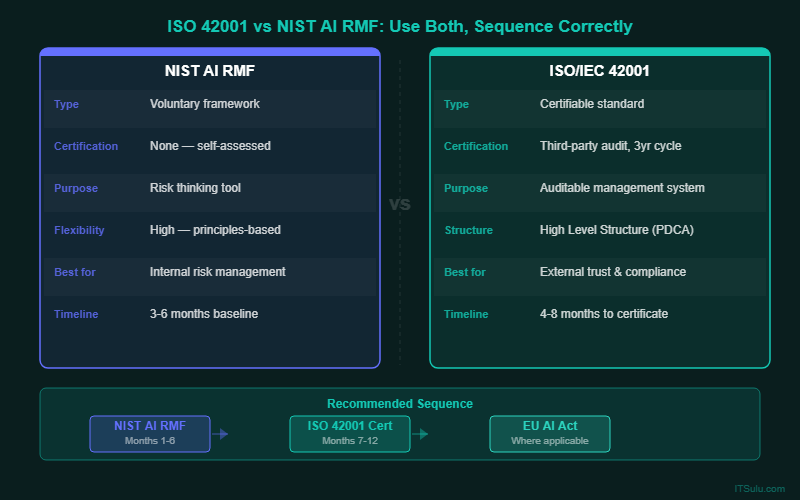
Task: Click '4-8 months to certificate' value
Action: (x=604, y=314)
